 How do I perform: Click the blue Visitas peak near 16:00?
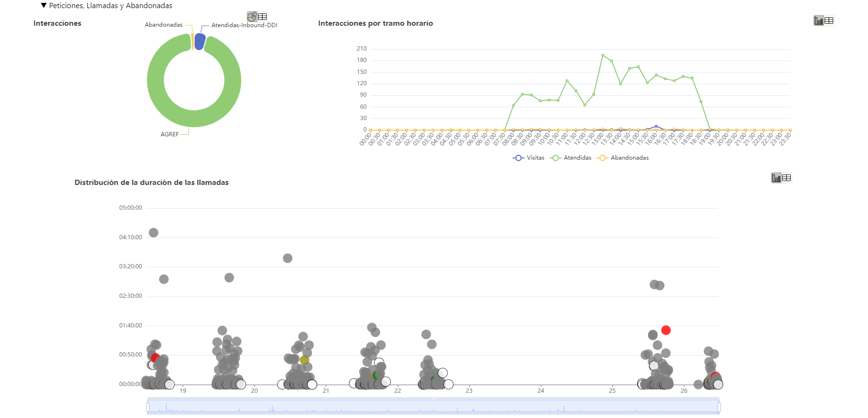pos(656,126)
